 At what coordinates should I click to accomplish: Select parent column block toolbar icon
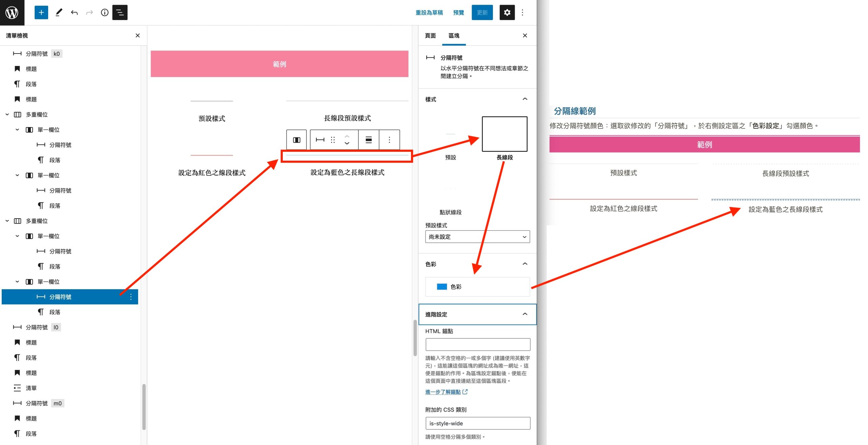point(296,140)
